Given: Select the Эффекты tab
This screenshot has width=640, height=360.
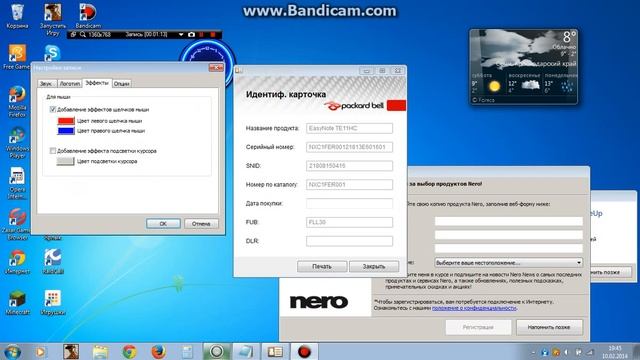Looking at the screenshot, I should tap(97, 83).
